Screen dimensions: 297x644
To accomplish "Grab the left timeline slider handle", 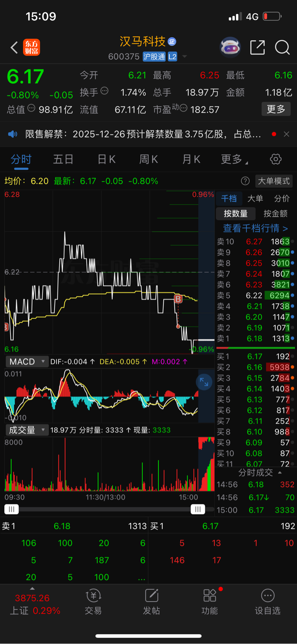I will [12, 509].
